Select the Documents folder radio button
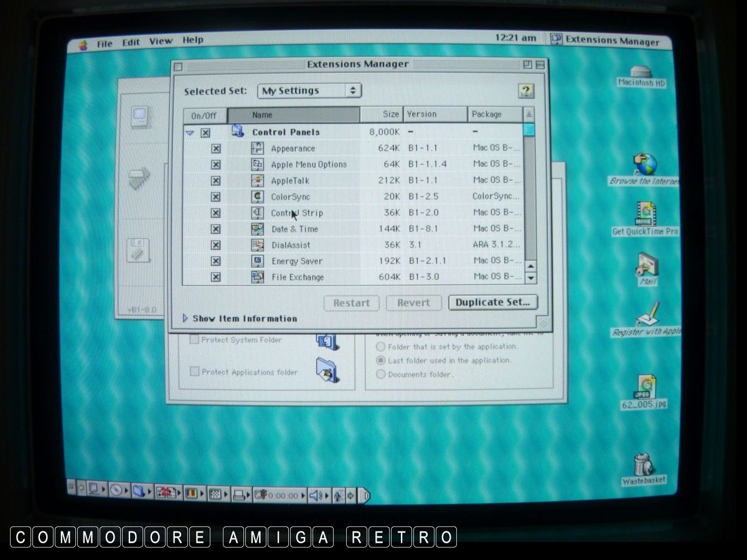 381,375
